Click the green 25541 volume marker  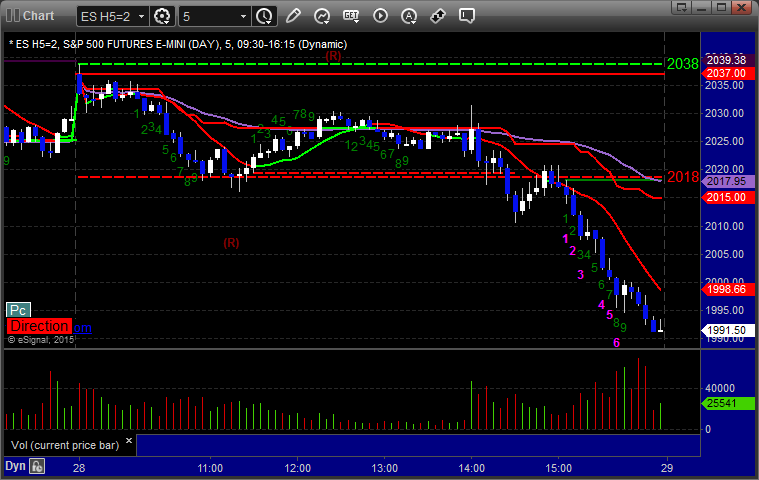[727, 403]
